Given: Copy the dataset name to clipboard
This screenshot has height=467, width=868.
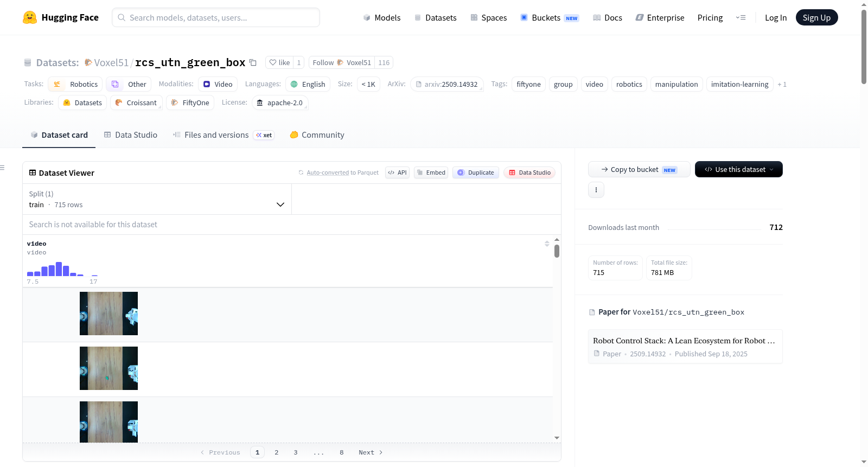Looking at the screenshot, I should point(253,62).
